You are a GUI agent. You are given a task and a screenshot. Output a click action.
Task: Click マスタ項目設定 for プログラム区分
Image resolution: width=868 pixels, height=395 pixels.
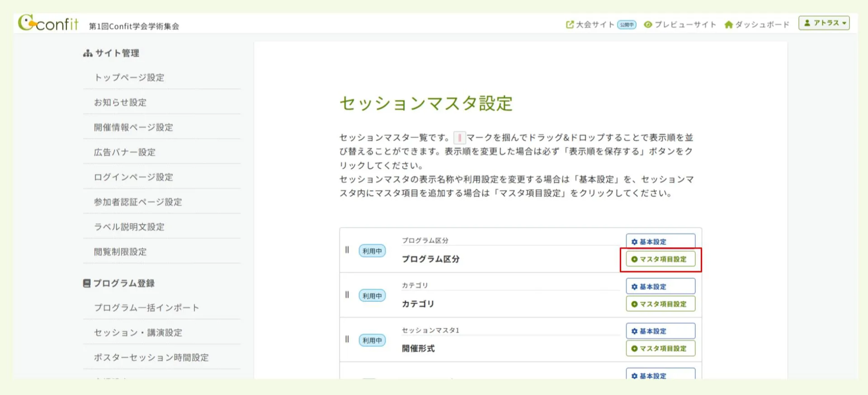tap(660, 259)
